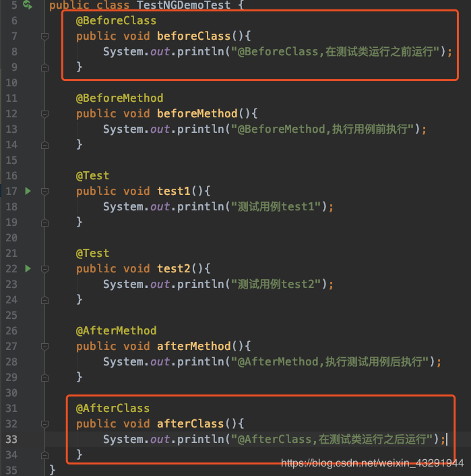This screenshot has width=471, height=476.
Task: Run test1 via the green gutter arrow
Action: click(x=28, y=191)
